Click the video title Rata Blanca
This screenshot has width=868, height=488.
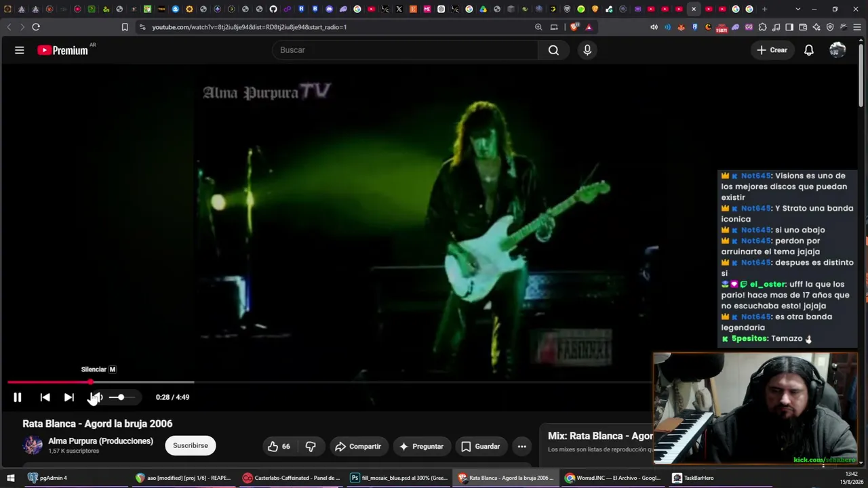pos(98,424)
